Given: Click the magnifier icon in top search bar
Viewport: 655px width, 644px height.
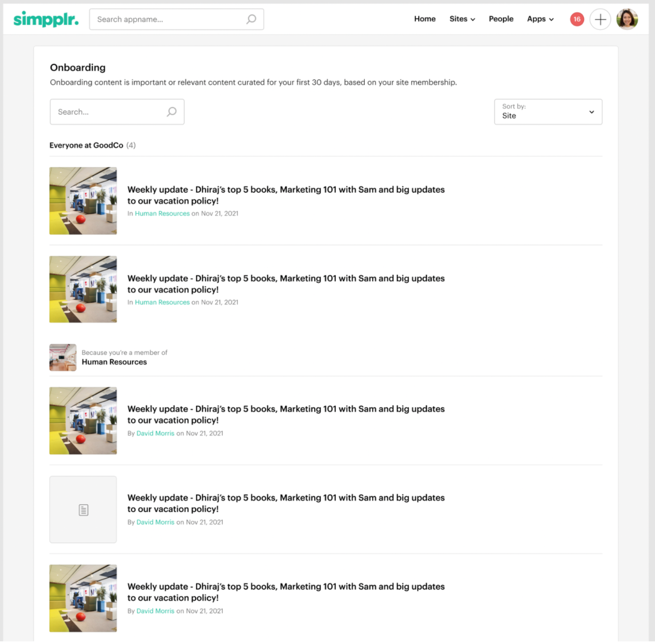Looking at the screenshot, I should (251, 19).
